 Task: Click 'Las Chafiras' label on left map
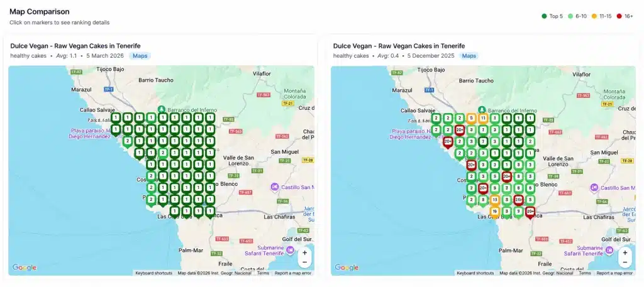(x=279, y=217)
